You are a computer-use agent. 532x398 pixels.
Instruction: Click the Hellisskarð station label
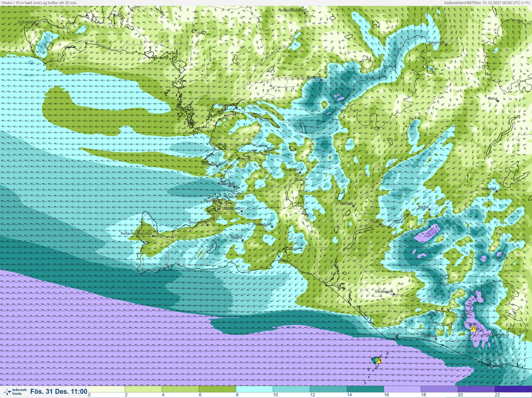(x=262, y=224)
